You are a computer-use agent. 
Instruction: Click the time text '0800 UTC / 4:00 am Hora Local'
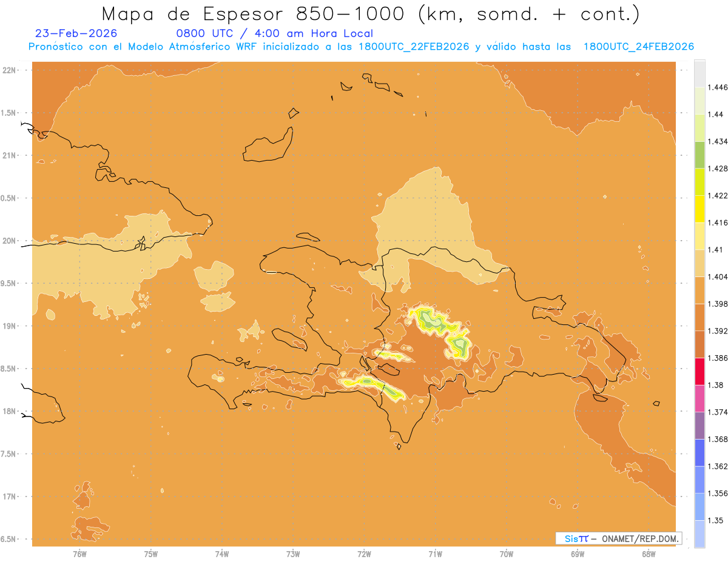click(x=274, y=33)
